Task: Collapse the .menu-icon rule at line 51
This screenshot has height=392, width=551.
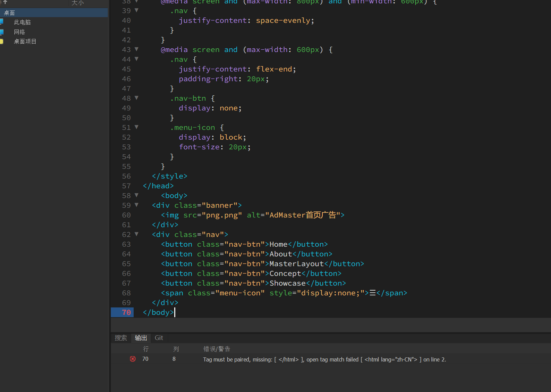Action: point(137,127)
